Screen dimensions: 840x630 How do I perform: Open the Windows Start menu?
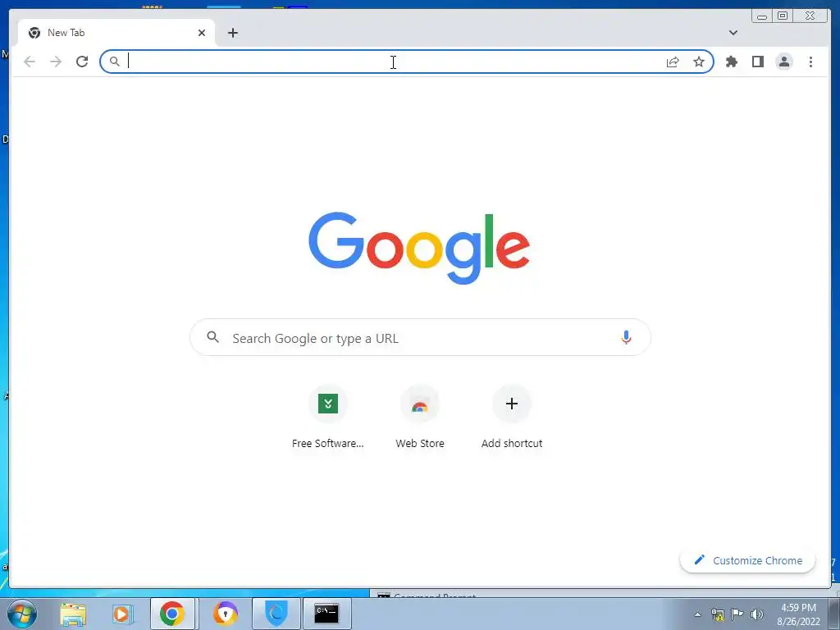click(x=22, y=614)
